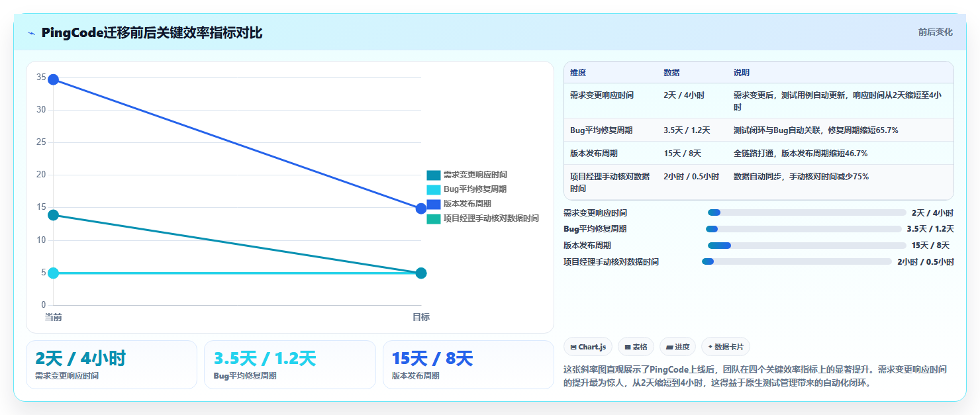Viewport: 980px width, 415px height.
Task: Click the 版本发布周期缩短46.7% description cell
Action: pyautogui.click(x=840, y=153)
